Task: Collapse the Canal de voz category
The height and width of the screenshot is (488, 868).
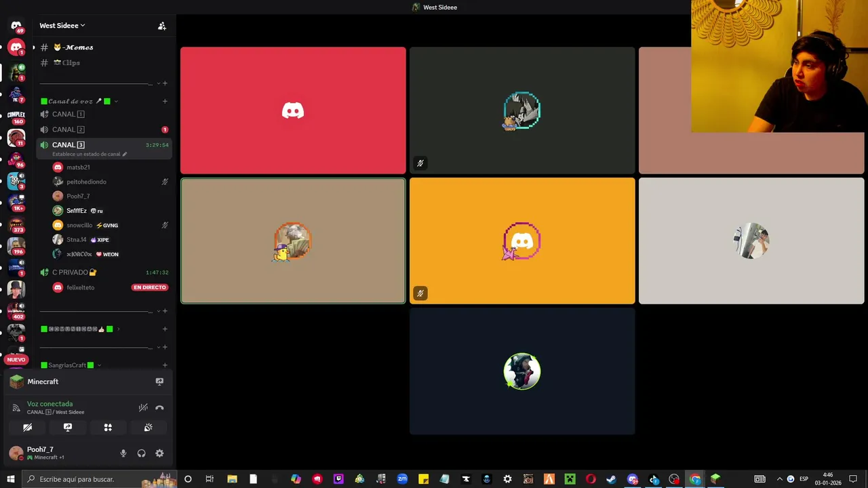Action: [x=79, y=101]
